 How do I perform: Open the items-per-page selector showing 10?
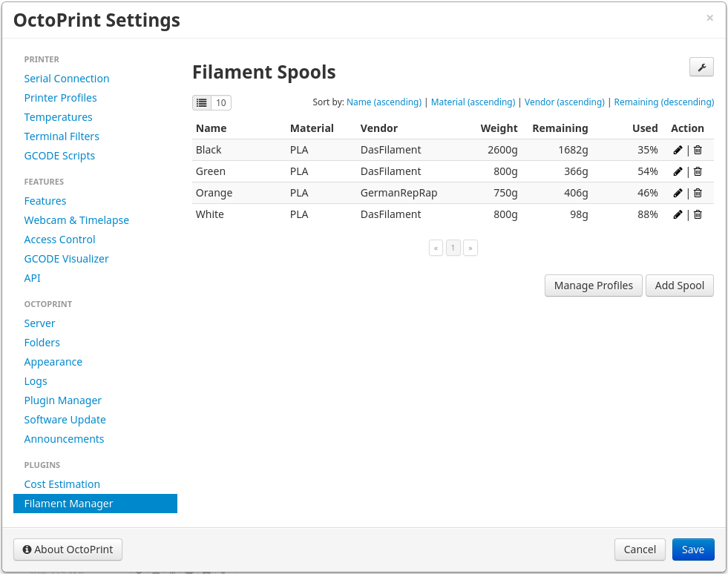click(x=221, y=102)
